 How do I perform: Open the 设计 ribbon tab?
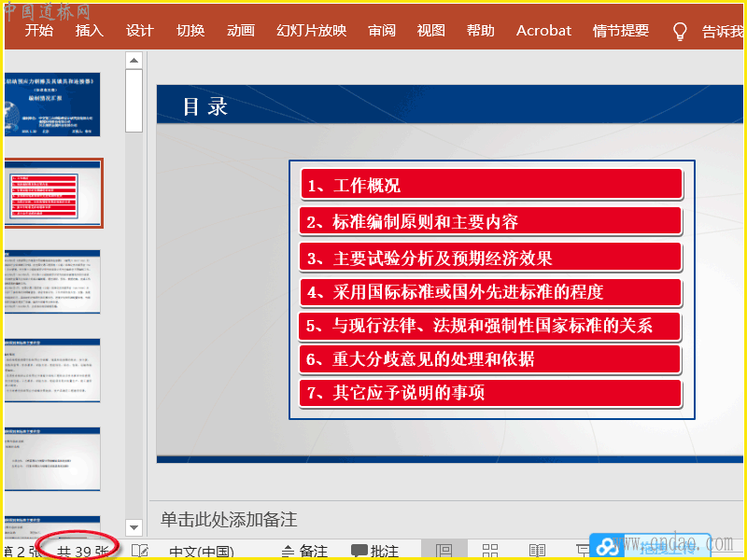(x=139, y=31)
